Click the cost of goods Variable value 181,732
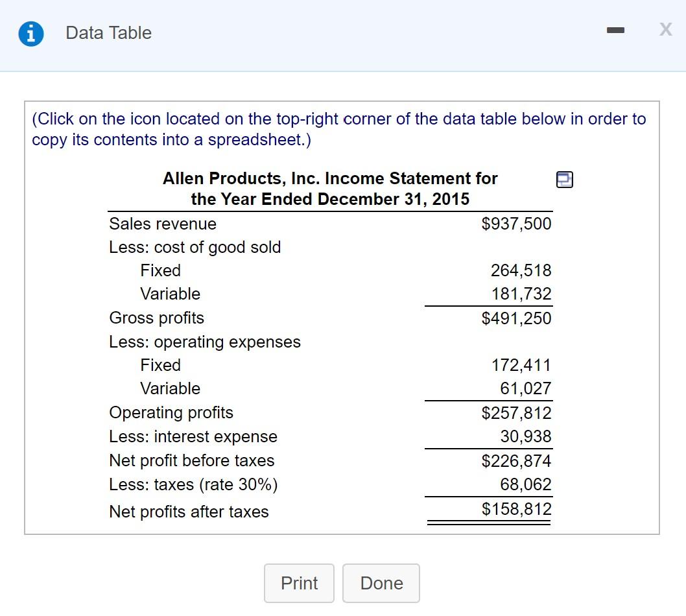The image size is (686, 616). point(521,294)
